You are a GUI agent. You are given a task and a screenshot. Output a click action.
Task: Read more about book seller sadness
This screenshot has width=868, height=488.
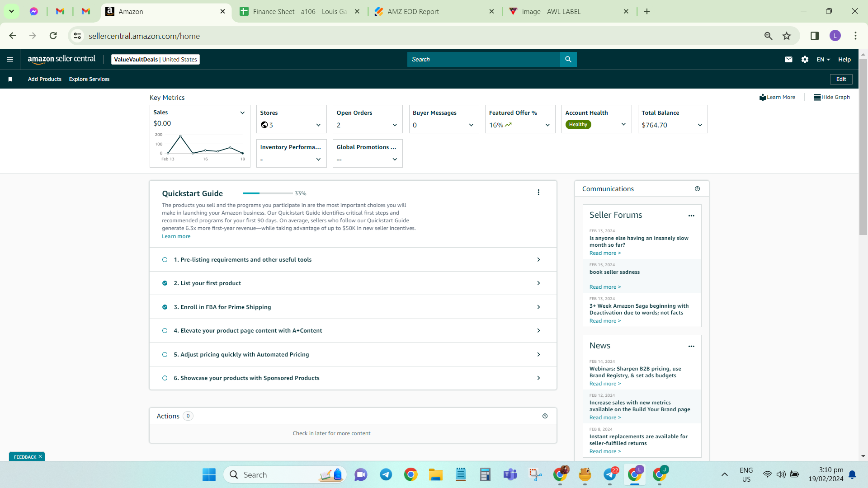pyautogui.click(x=605, y=287)
